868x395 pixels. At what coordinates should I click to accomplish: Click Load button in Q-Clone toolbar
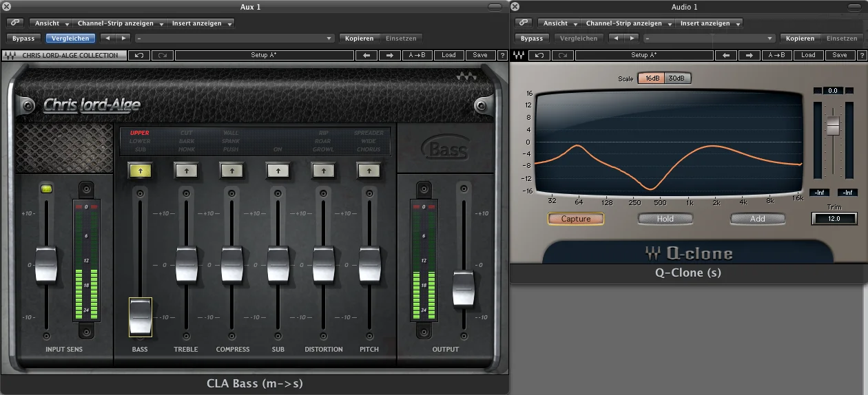808,55
